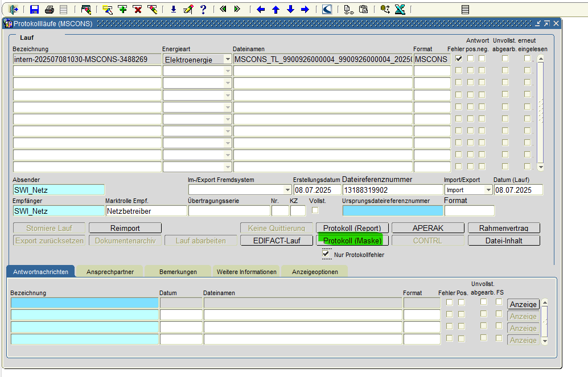Viewport: 588px width, 377px height.
Task: Click the Protokoll (Maske) button
Action: (352, 241)
